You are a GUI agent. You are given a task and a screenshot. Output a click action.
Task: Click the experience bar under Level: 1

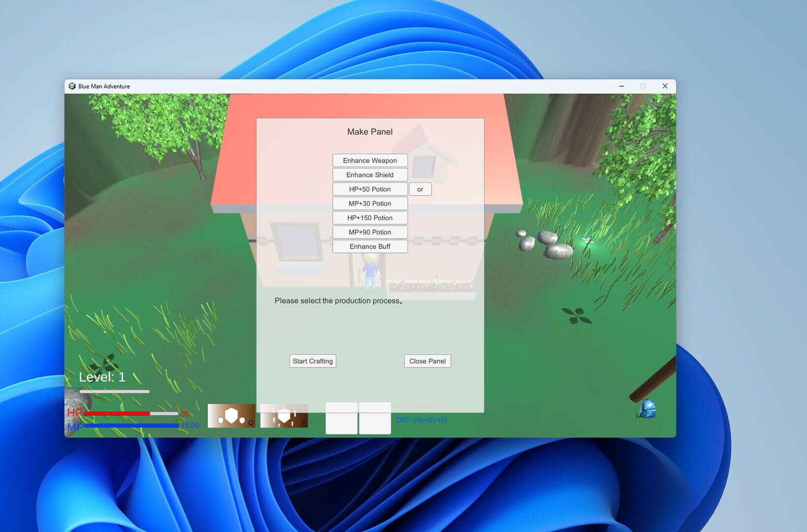coord(114,392)
